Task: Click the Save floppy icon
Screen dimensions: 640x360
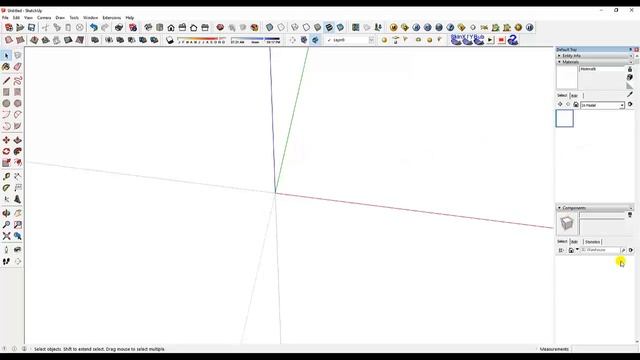Action: (31, 27)
